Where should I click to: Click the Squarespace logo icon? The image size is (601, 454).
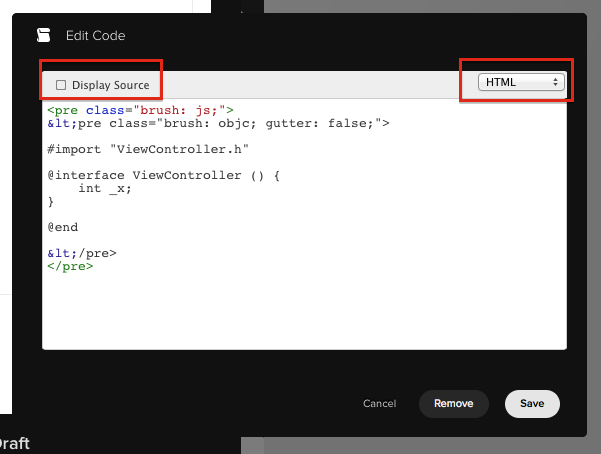(44, 35)
